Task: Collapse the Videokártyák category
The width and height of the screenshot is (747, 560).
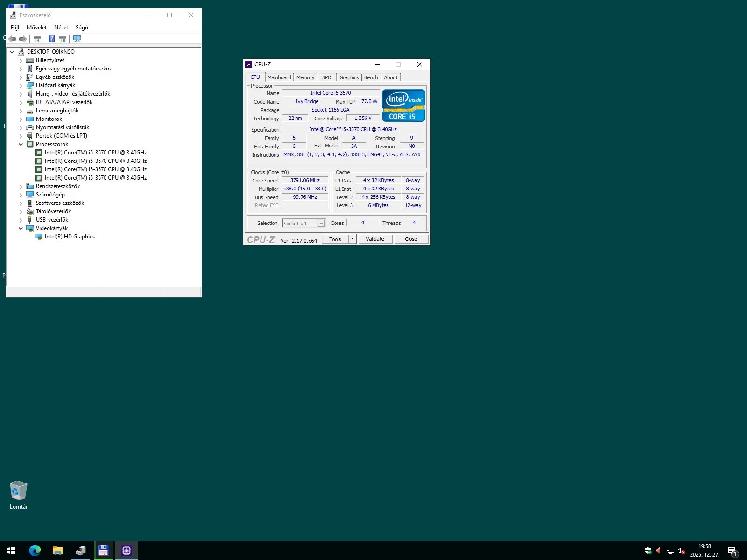Action: [x=21, y=229]
